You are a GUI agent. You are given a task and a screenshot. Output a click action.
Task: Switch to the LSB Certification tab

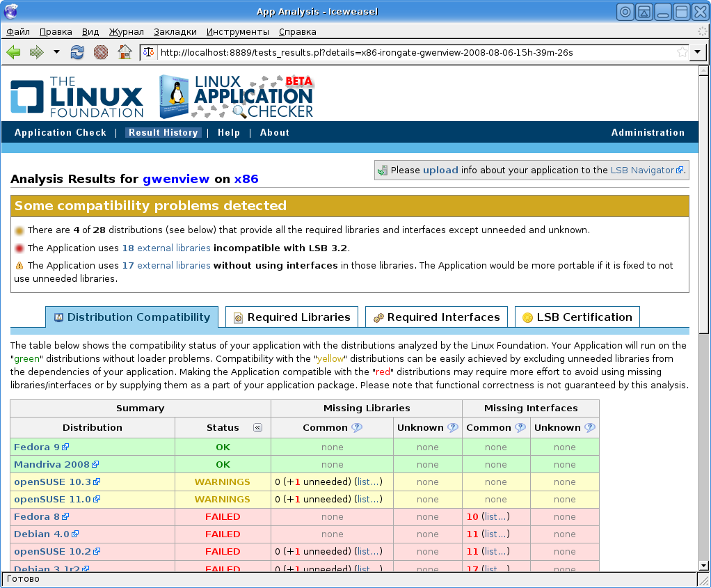tap(577, 317)
